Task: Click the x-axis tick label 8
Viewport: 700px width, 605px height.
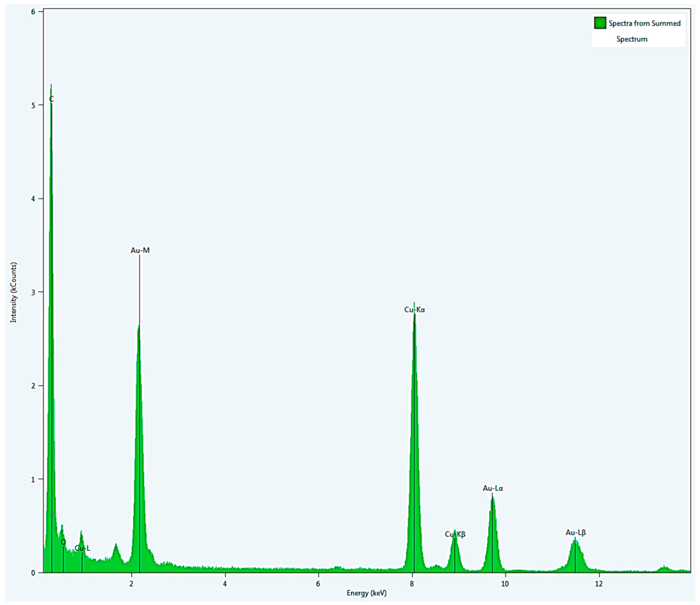Action: click(x=412, y=584)
